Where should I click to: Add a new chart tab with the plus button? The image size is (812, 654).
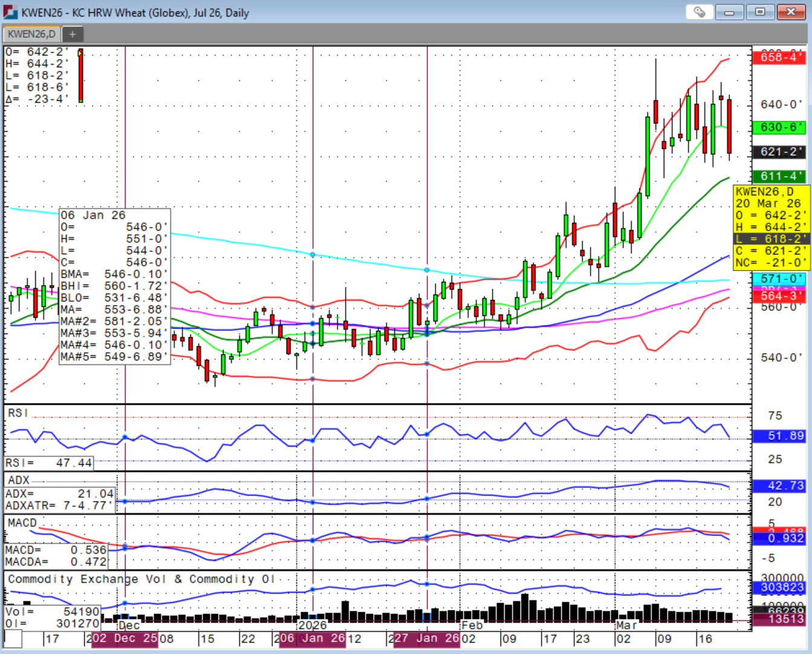point(72,34)
